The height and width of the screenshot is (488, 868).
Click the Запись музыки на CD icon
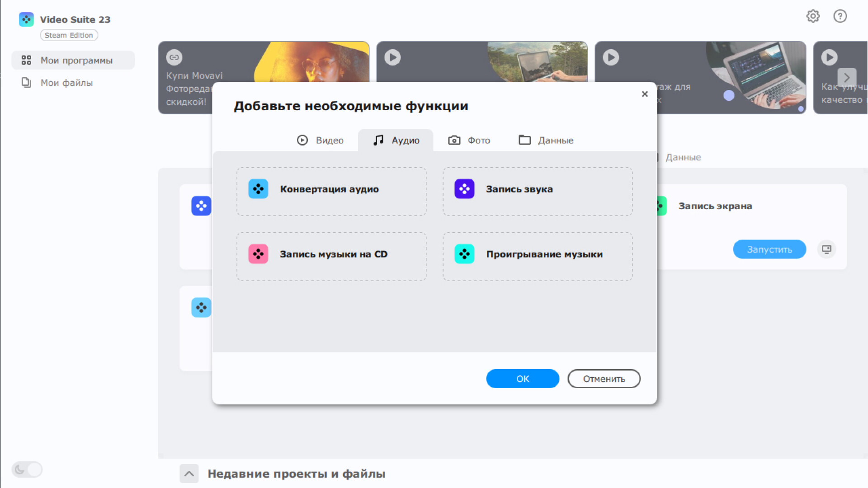click(258, 254)
